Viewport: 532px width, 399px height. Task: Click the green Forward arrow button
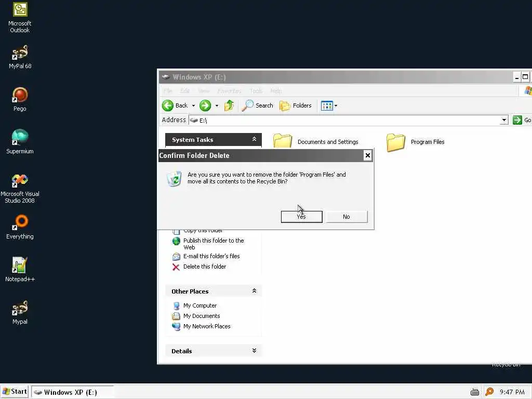(x=205, y=105)
